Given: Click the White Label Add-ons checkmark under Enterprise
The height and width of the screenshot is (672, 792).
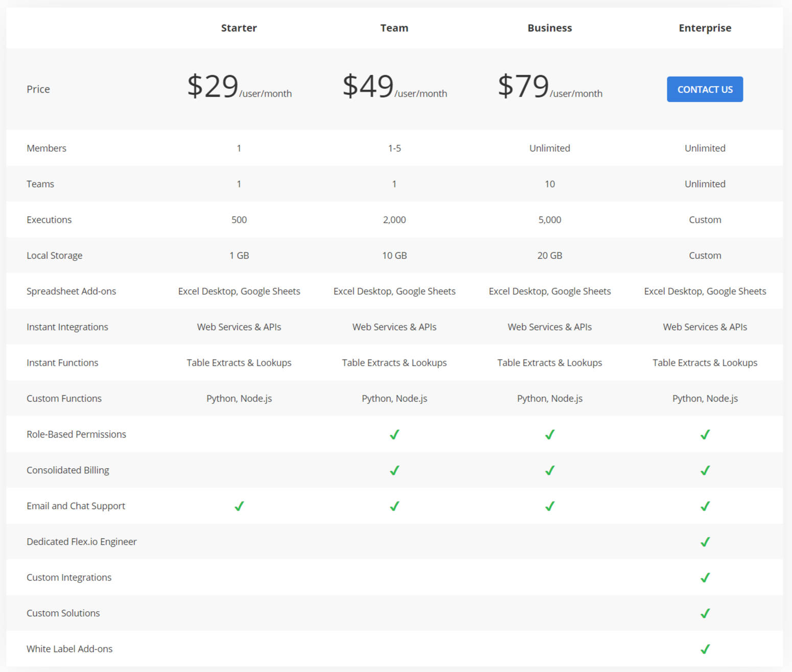Looking at the screenshot, I should [x=705, y=649].
